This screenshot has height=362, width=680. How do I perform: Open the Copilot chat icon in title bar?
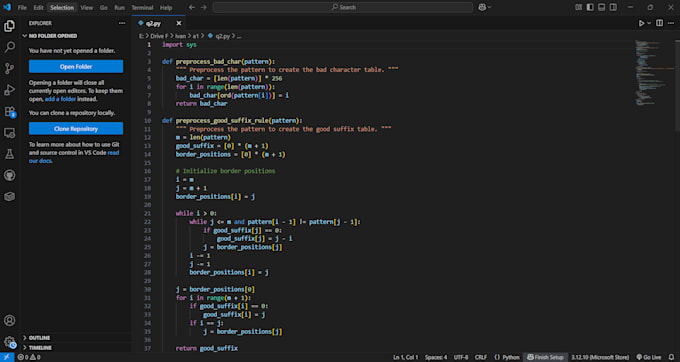coord(482,7)
